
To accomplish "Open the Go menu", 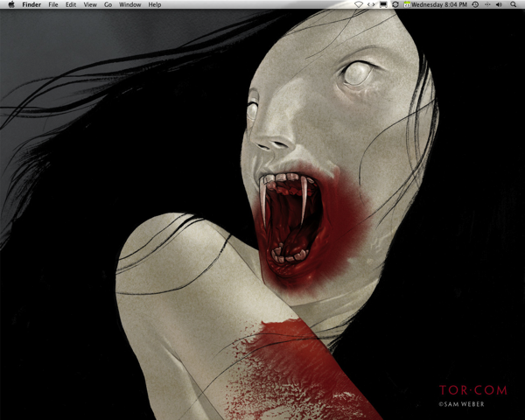I will coord(108,4).
